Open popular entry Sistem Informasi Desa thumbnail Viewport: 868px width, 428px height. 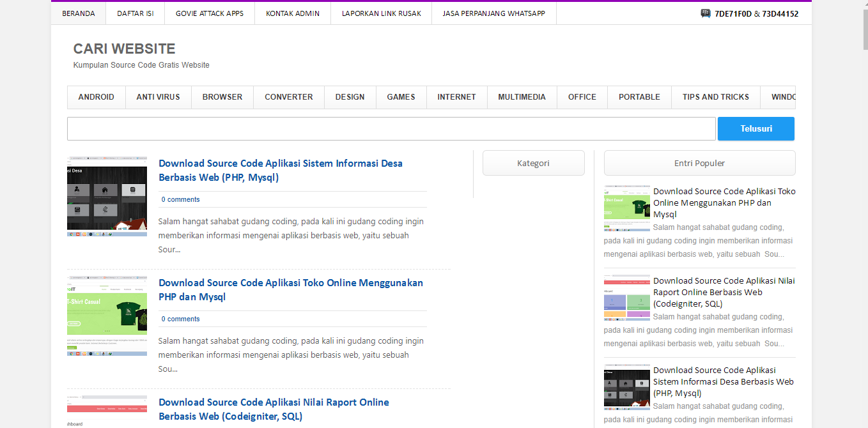click(x=627, y=387)
